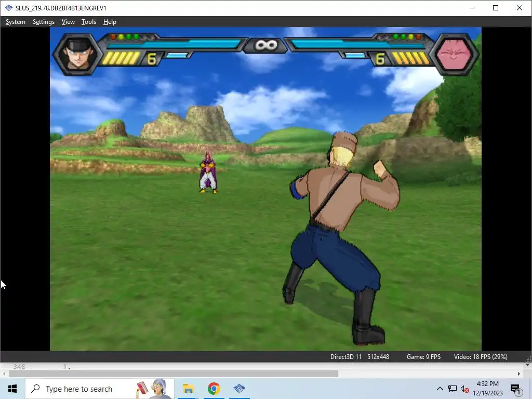Click the horizontal scrollbar right arrow
Screen dimensions: 532x399
click(519, 374)
